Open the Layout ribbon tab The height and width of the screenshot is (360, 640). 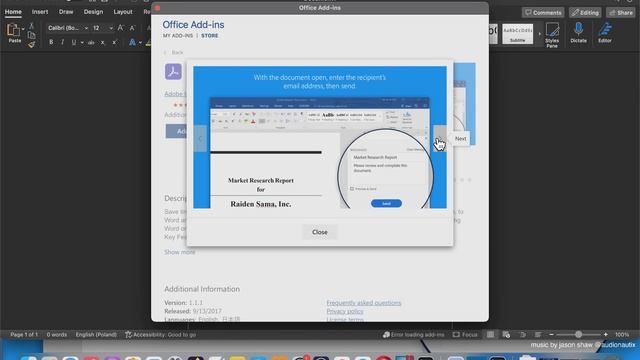123,12
